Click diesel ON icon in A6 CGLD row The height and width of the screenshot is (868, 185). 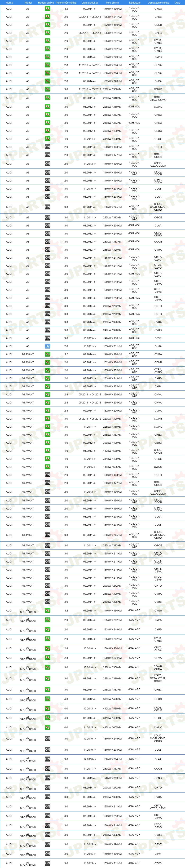[x=48, y=147]
